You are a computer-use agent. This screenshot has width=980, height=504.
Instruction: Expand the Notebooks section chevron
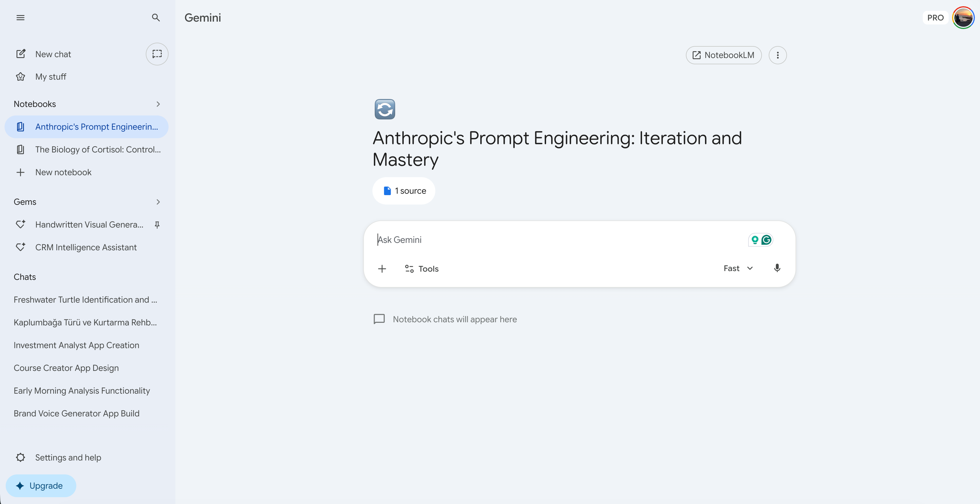click(158, 104)
